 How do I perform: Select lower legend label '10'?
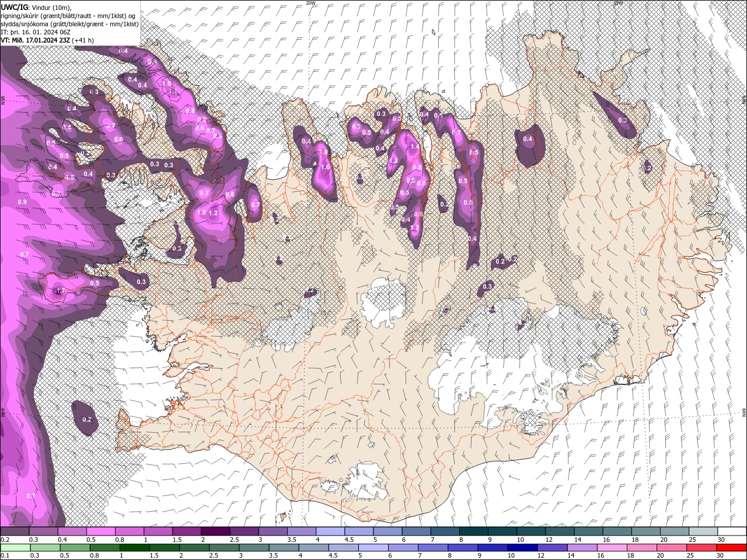click(x=511, y=555)
